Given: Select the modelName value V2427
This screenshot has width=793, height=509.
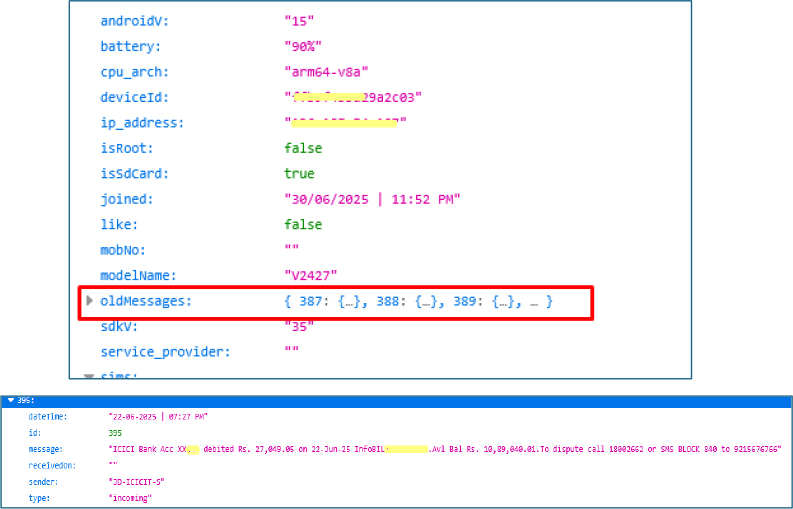Looking at the screenshot, I should coord(314,275).
